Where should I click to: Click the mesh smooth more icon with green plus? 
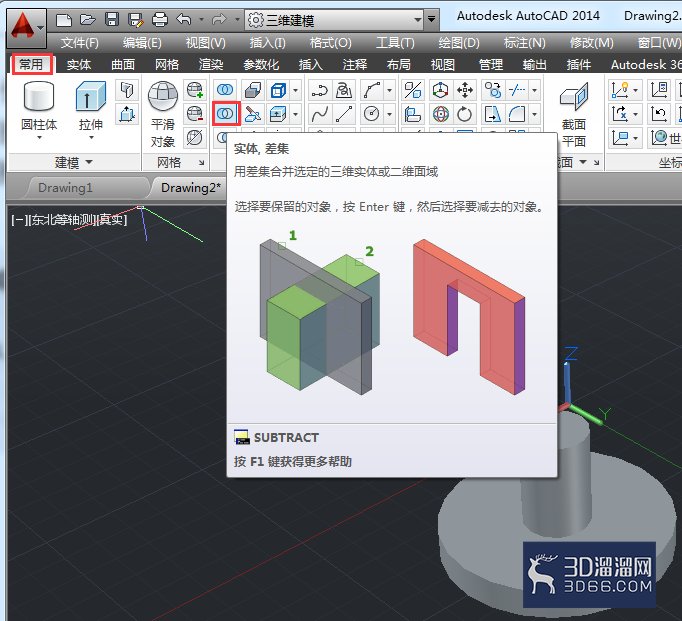(x=194, y=90)
